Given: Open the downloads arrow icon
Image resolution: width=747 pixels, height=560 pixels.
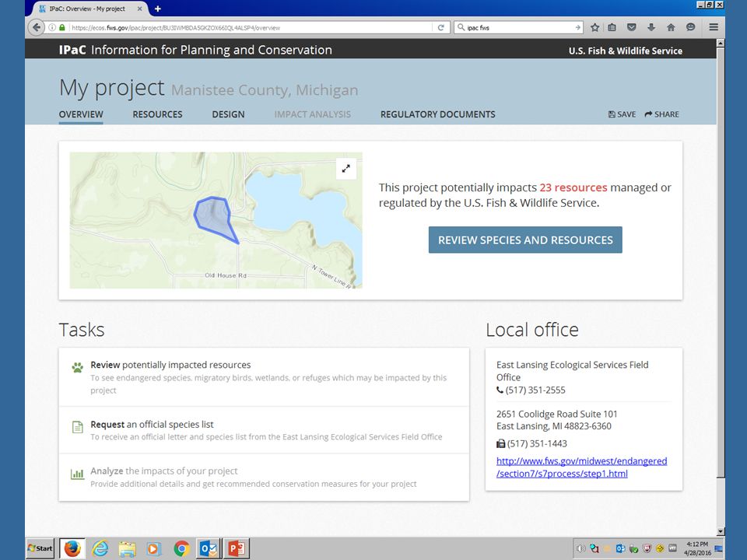Looking at the screenshot, I should tap(651, 28).
